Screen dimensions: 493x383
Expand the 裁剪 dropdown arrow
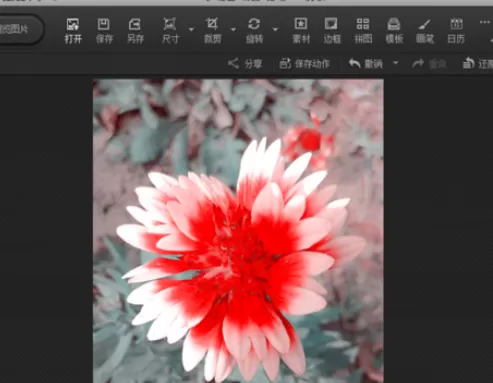pyautogui.click(x=234, y=29)
